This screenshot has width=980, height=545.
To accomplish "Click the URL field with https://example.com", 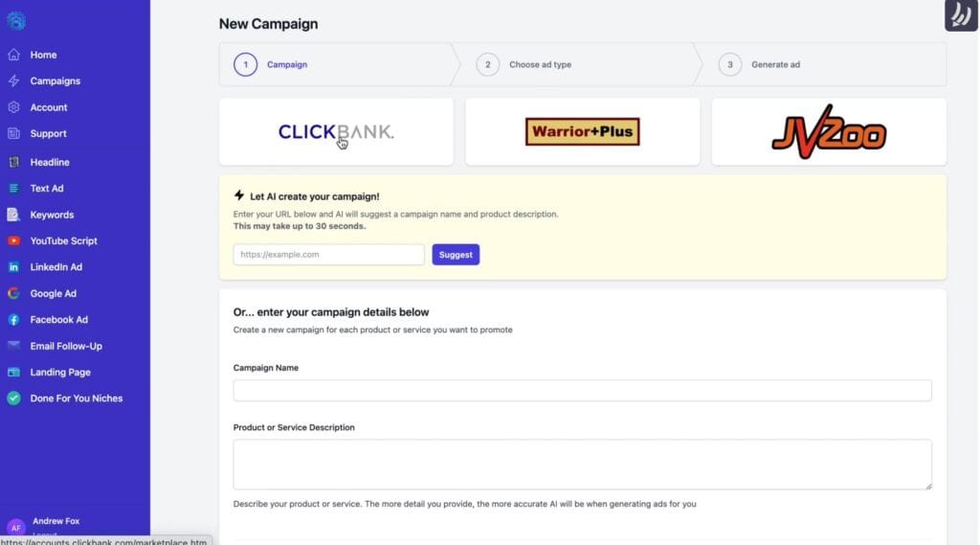I will [x=328, y=255].
